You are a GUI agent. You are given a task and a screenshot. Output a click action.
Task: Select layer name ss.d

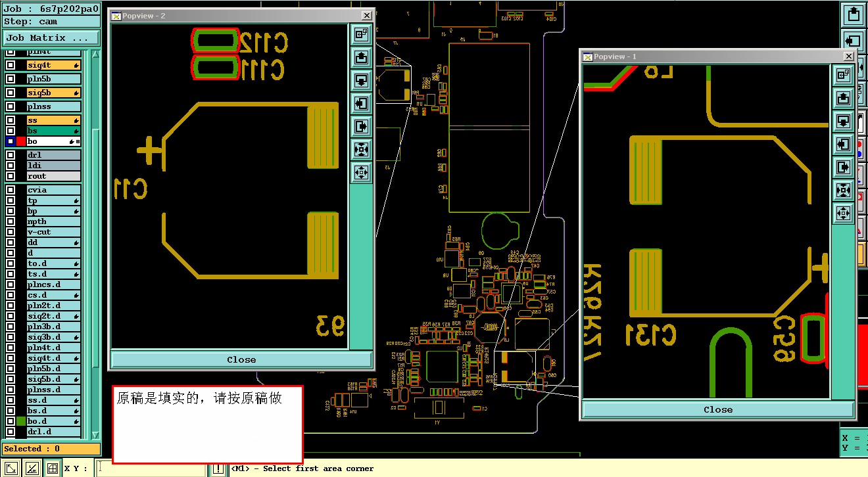[54, 400]
